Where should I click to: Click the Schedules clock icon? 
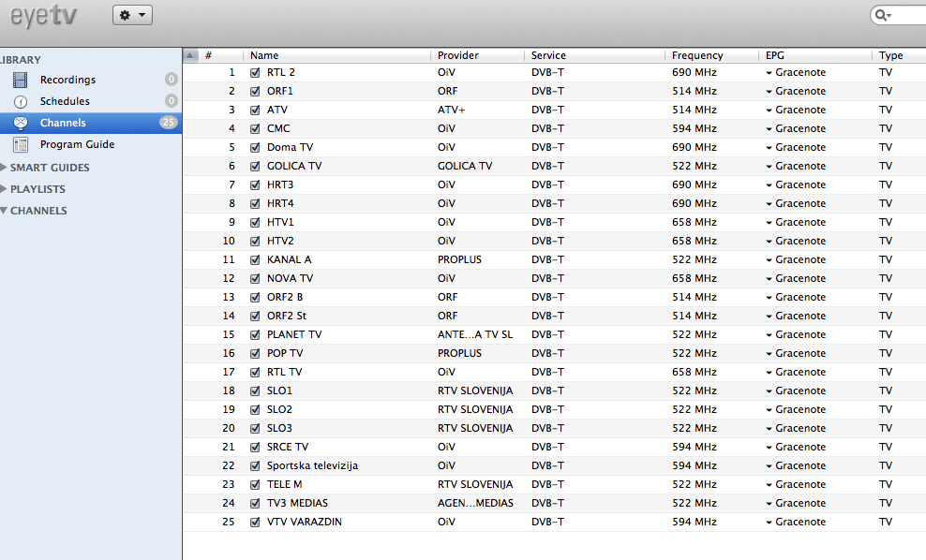(21, 101)
